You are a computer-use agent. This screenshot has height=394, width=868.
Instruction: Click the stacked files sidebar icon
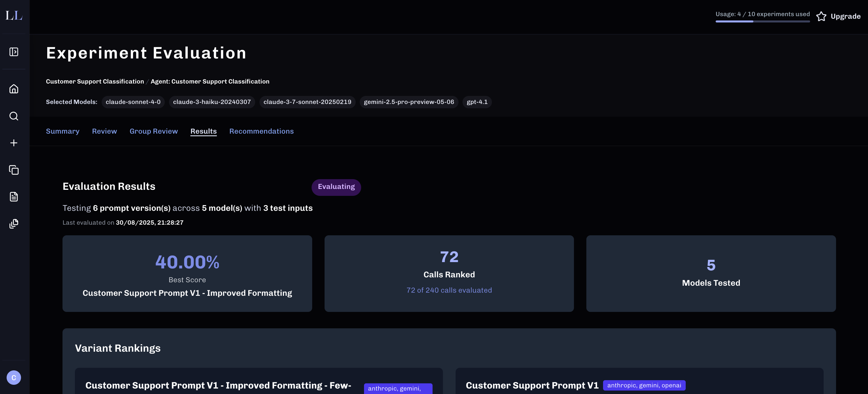point(14,224)
